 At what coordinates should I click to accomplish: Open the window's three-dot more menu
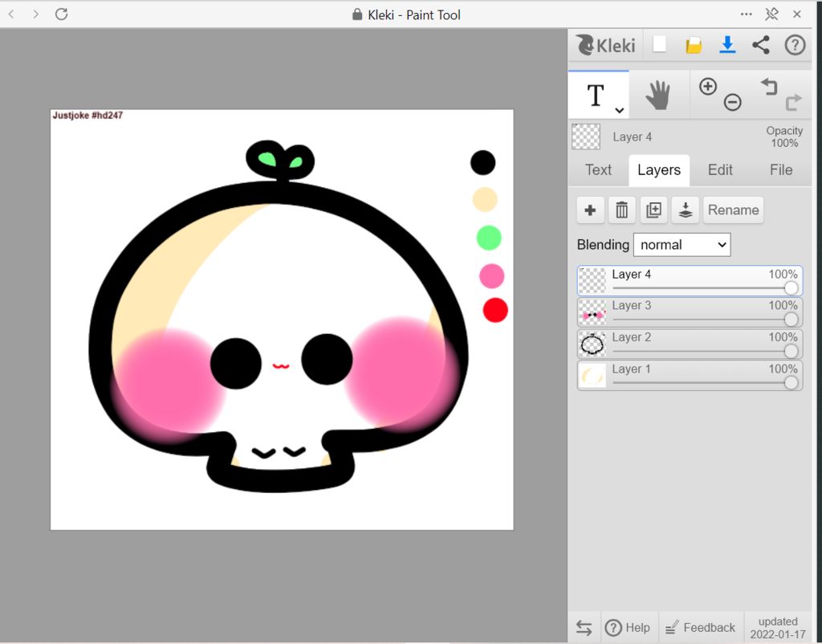[746, 14]
